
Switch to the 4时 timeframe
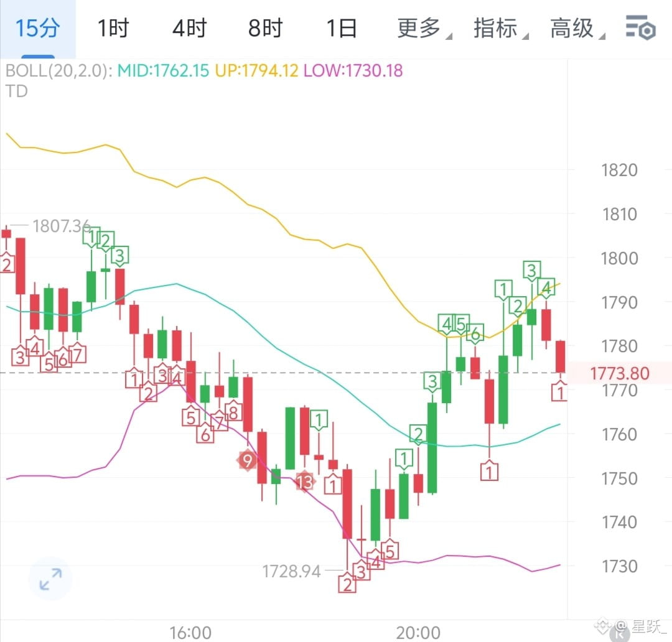189,29
